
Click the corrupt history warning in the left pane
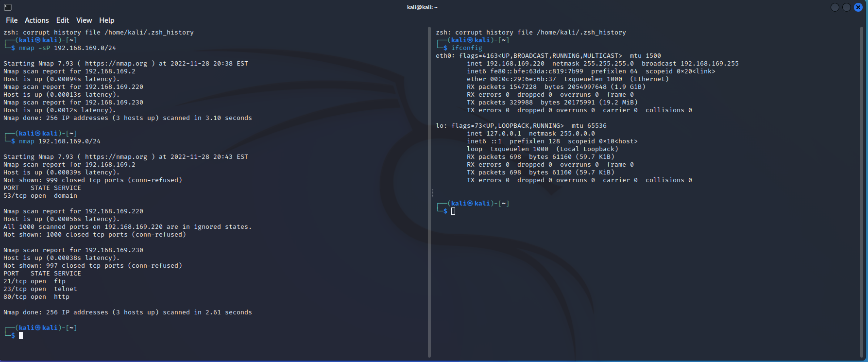point(99,33)
